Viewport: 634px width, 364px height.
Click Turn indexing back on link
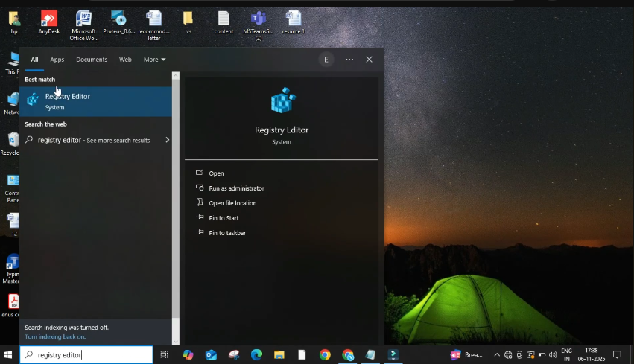click(x=55, y=336)
